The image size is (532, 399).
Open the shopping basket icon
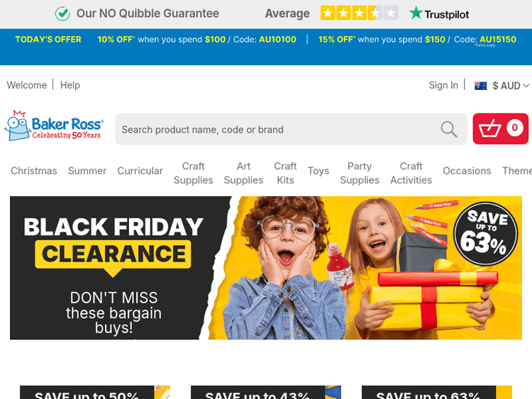[501, 129]
